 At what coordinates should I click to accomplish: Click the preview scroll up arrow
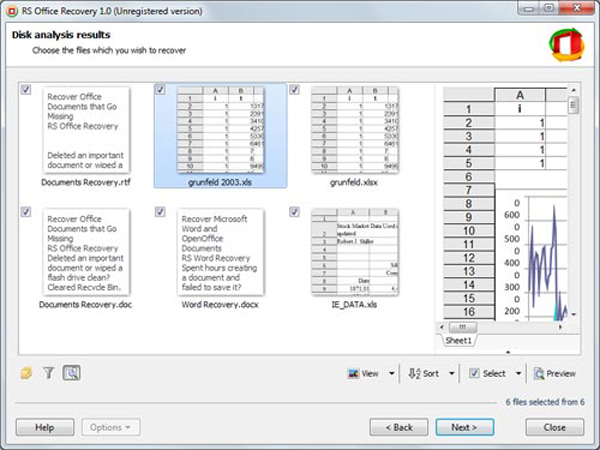coord(573,90)
